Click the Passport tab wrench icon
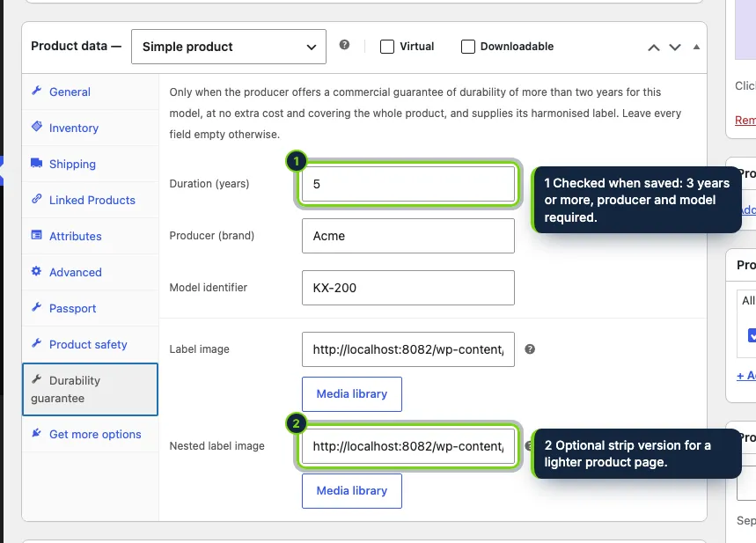 [37, 307]
